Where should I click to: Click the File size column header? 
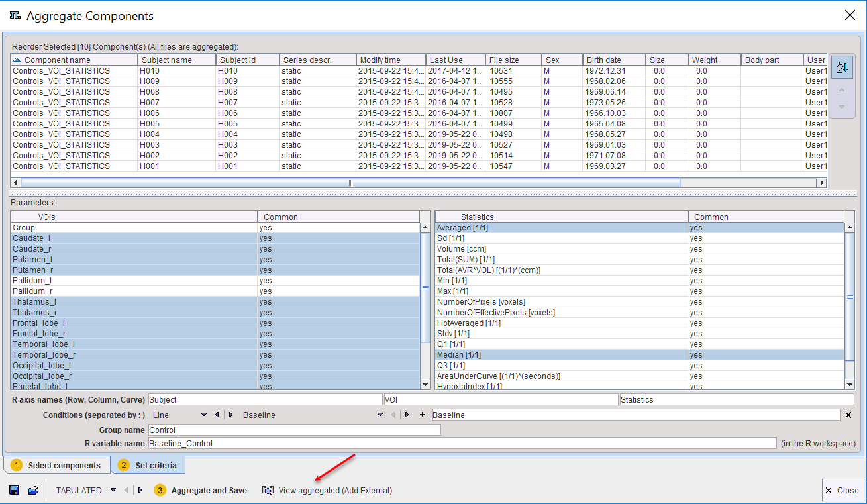(513, 60)
